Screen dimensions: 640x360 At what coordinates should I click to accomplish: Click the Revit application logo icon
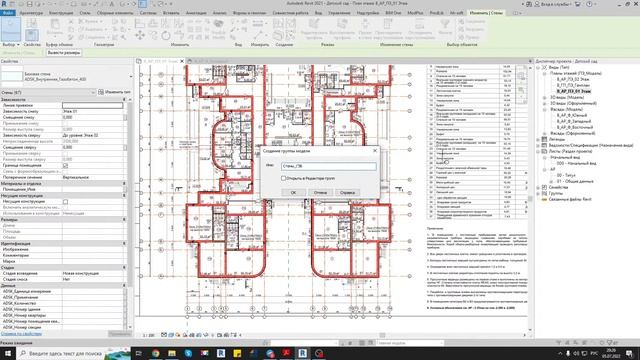(x=4, y=4)
